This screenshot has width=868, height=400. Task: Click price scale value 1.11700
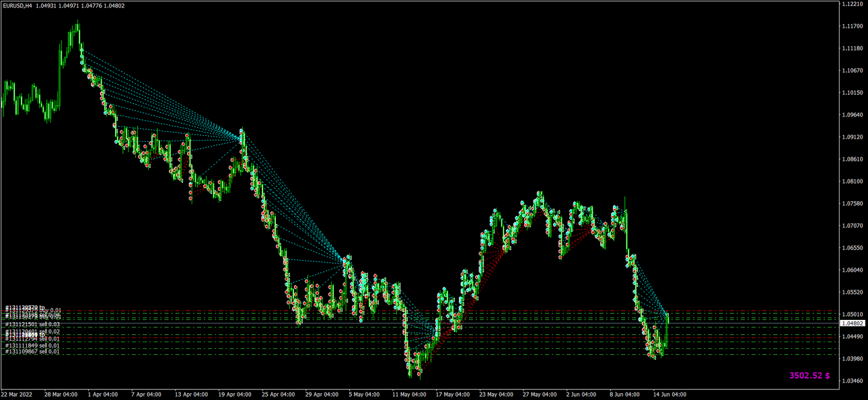click(x=853, y=26)
